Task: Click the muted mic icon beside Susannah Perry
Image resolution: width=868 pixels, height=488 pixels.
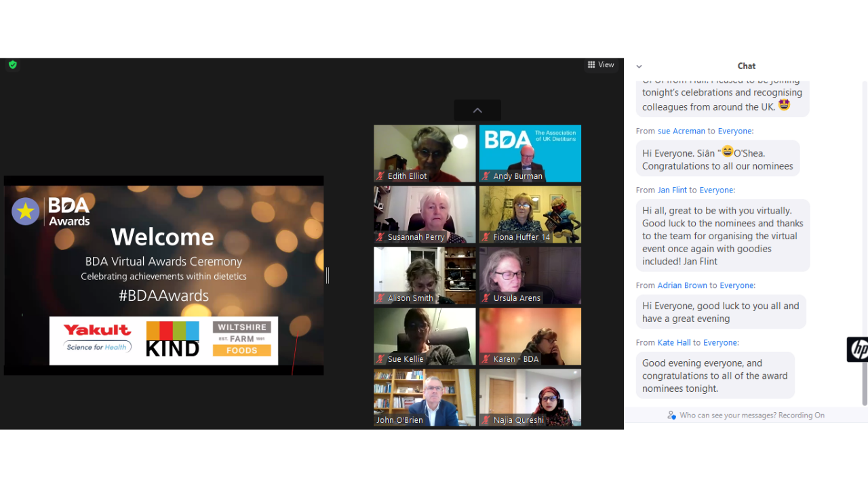Action: pyautogui.click(x=380, y=237)
